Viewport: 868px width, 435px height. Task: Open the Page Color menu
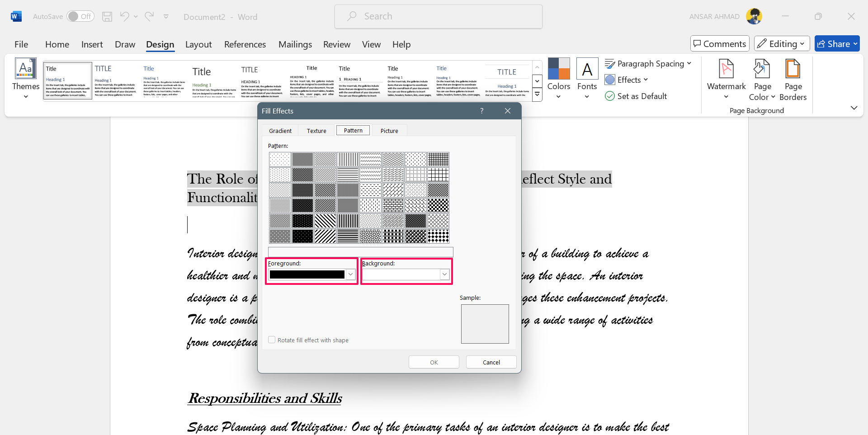point(762,80)
